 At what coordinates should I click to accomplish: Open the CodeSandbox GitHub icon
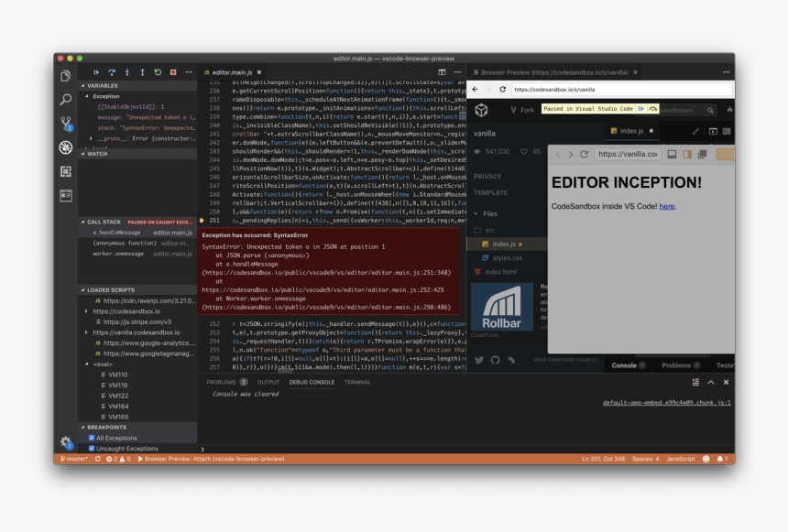[x=496, y=360]
